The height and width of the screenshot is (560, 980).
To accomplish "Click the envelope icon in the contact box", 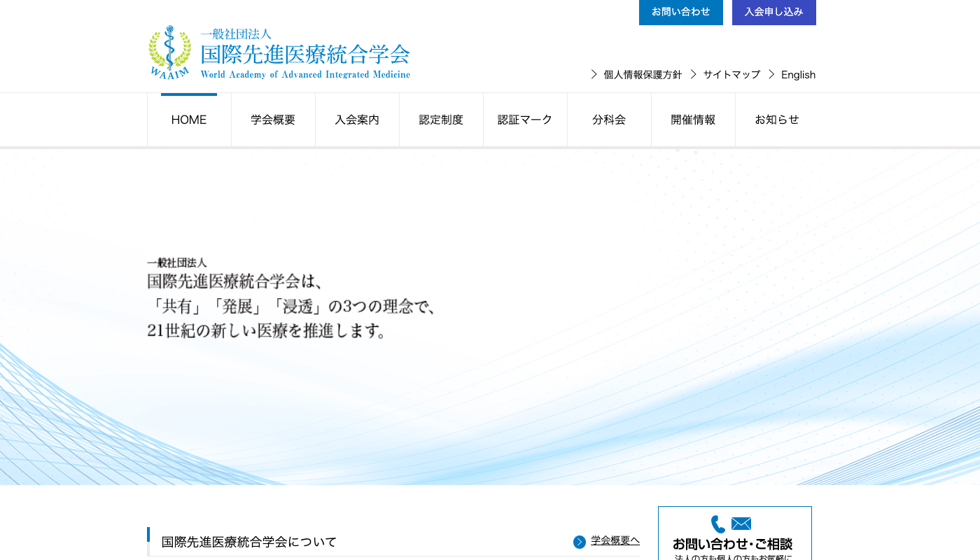I will [741, 523].
